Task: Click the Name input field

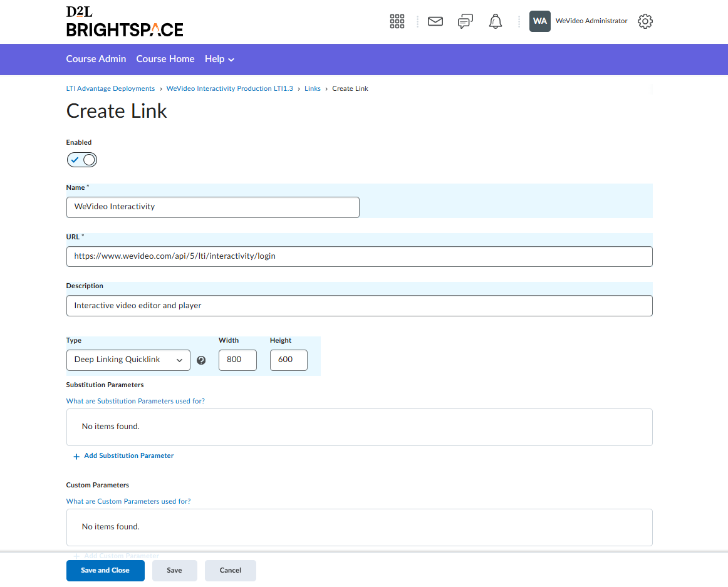Action: click(212, 207)
